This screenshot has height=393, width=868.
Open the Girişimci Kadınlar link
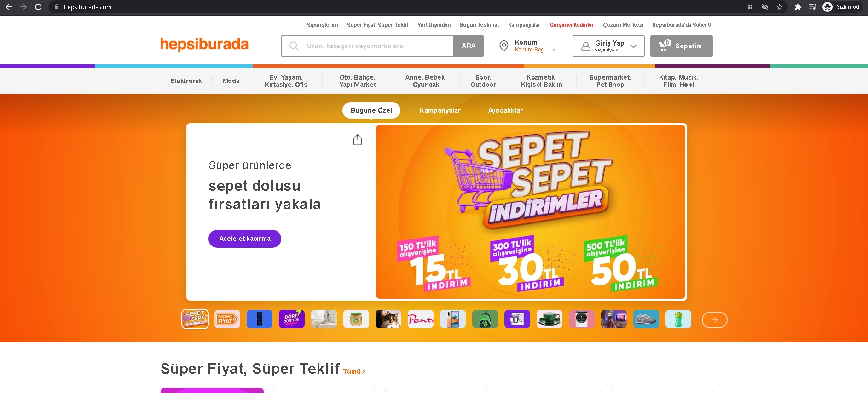click(572, 25)
